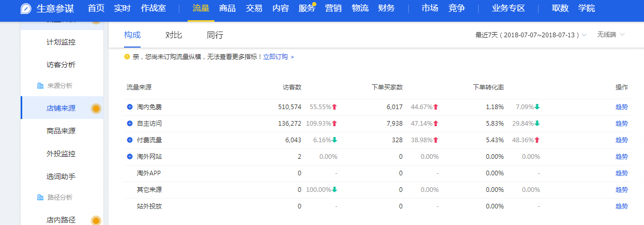Click the 路径分析 section icon
Image resolution: width=644 pixels, height=225 pixels.
[40, 198]
